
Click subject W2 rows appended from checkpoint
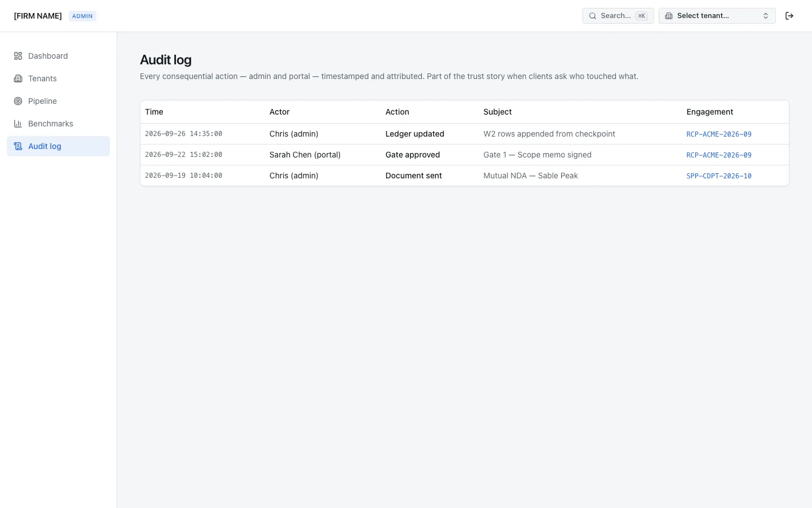(549, 134)
